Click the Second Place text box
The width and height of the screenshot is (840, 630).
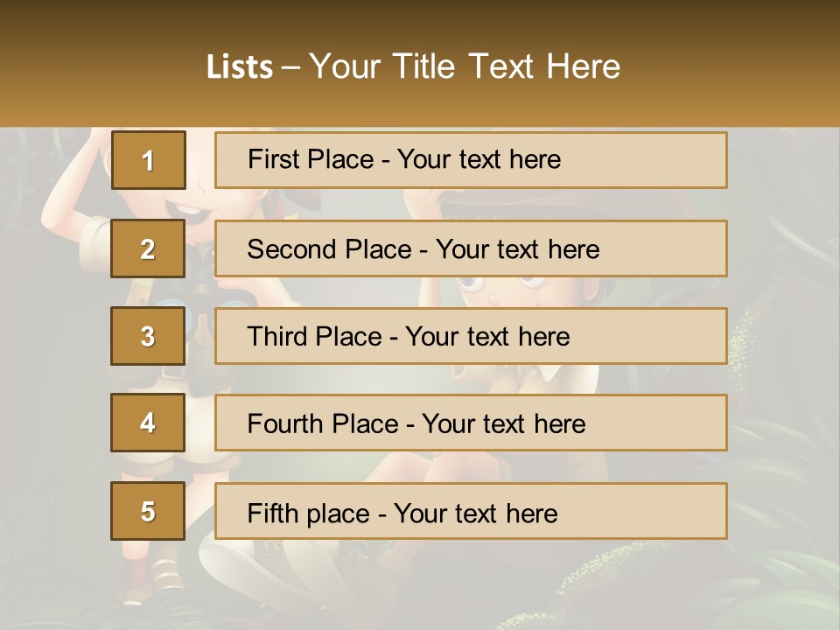(x=471, y=248)
